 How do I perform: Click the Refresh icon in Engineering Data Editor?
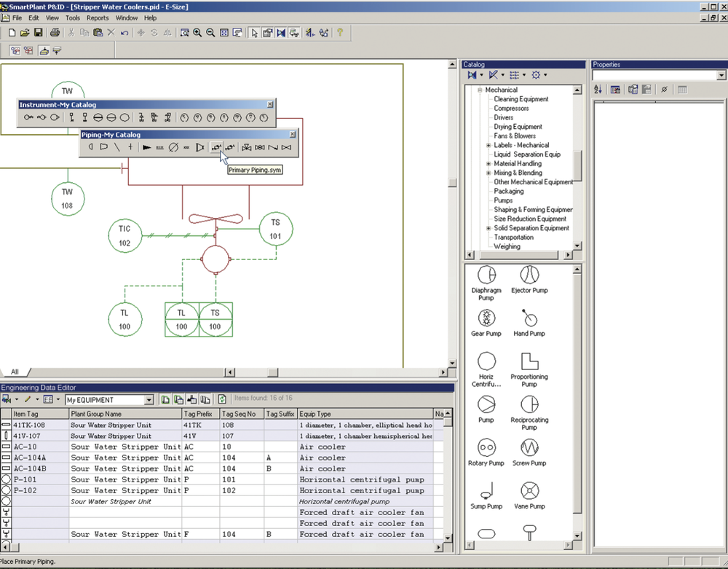pyautogui.click(x=222, y=399)
